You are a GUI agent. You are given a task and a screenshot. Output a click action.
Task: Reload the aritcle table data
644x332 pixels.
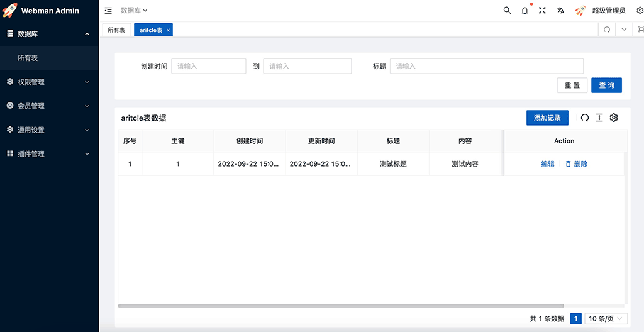(585, 118)
